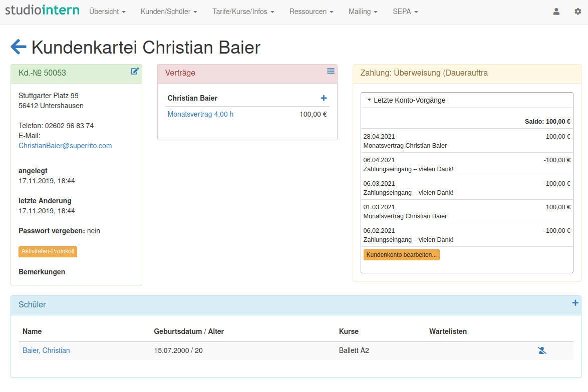Open the user profile icon in navbar
588x392 pixels.
(556, 12)
